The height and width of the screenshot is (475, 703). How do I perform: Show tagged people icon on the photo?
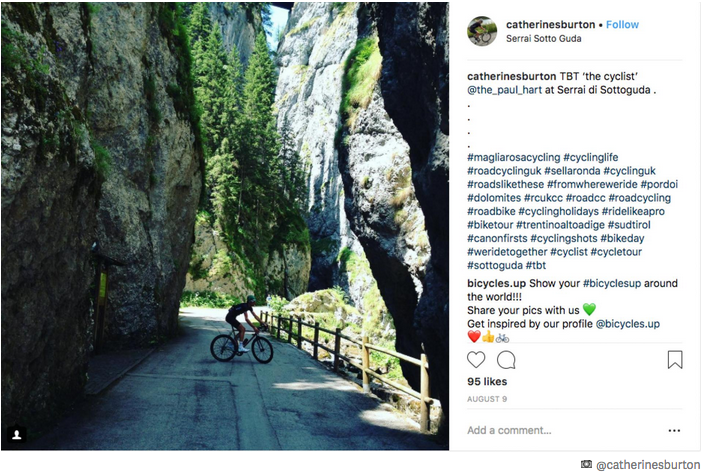pyautogui.click(x=17, y=435)
